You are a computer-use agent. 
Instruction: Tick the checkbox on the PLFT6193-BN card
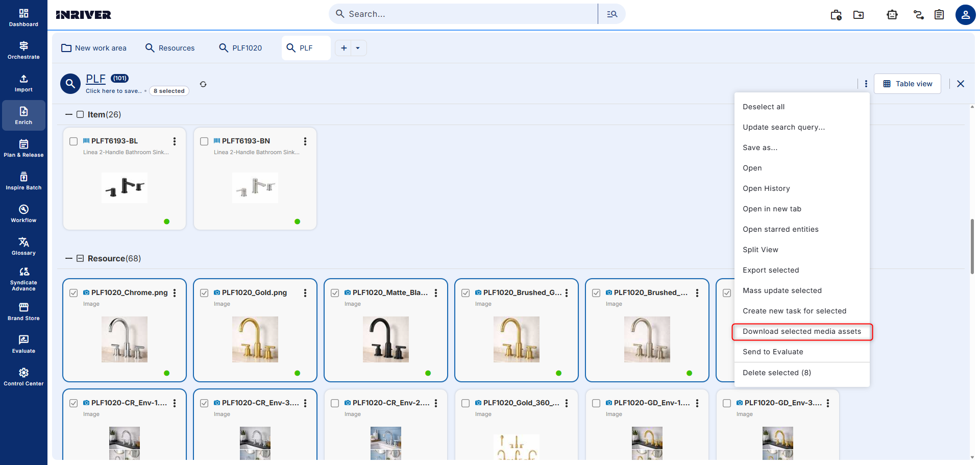click(x=204, y=141)
